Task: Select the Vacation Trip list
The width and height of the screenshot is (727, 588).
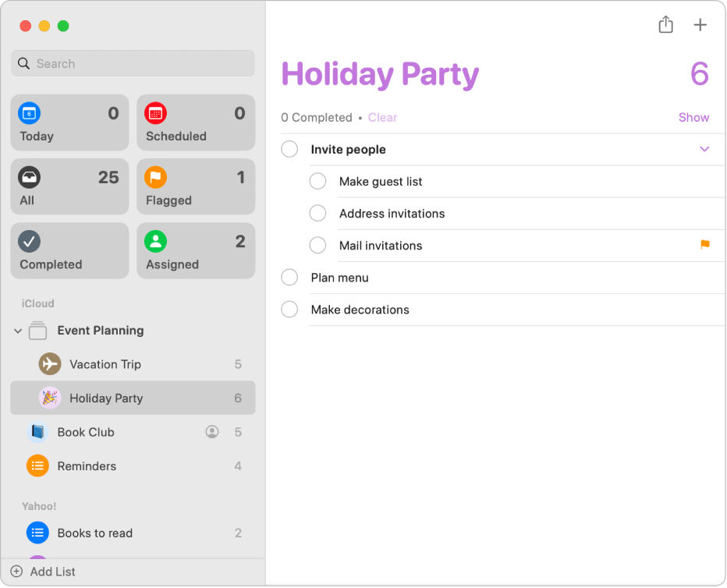Action: 105,364
